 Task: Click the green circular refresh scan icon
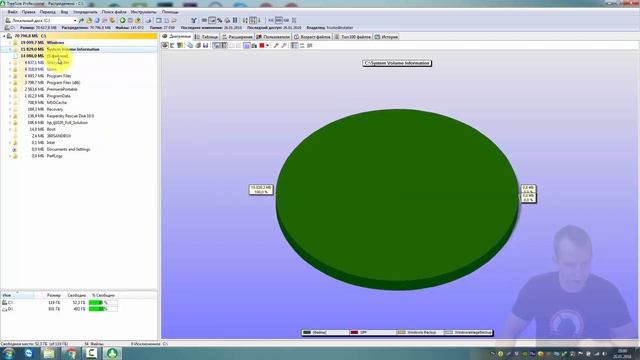point(122,20)
